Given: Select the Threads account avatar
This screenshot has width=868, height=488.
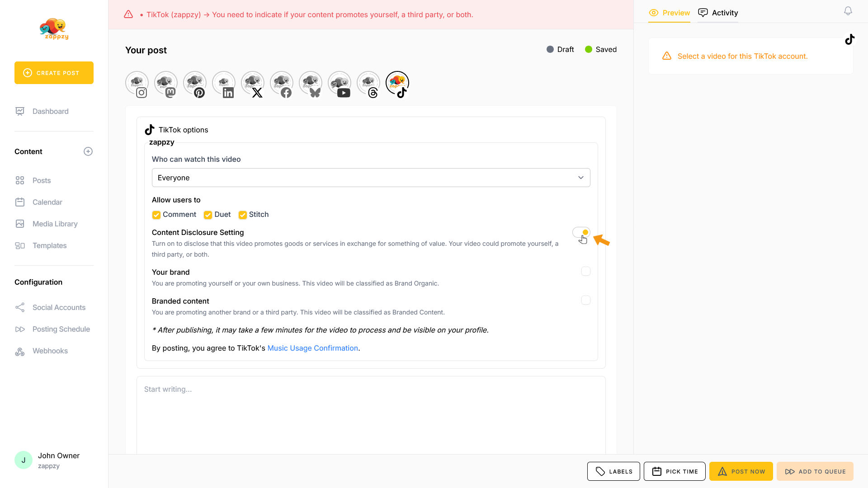Looking at the screenshot, I should pos(368,84).
